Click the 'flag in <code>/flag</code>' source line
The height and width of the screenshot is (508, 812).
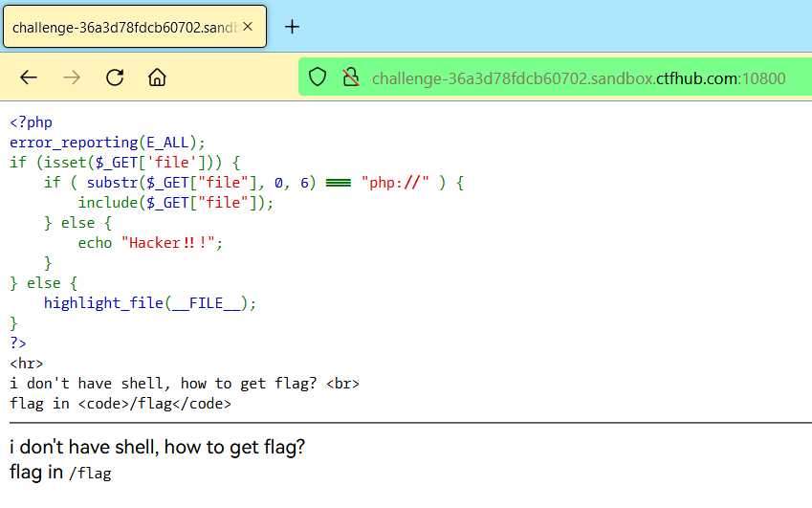(121, 404)
